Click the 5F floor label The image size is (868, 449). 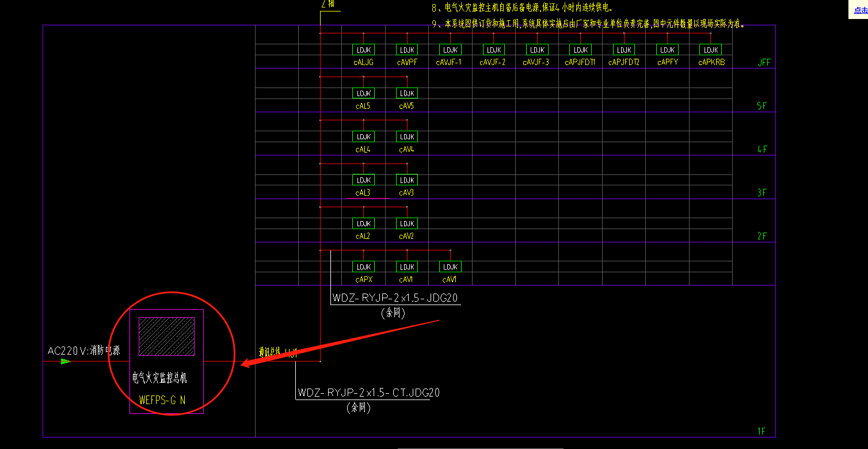click(762, 106)
